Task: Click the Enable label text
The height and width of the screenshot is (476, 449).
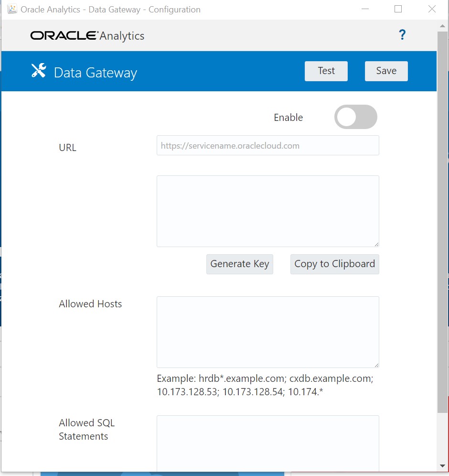Action: [288, 117]
